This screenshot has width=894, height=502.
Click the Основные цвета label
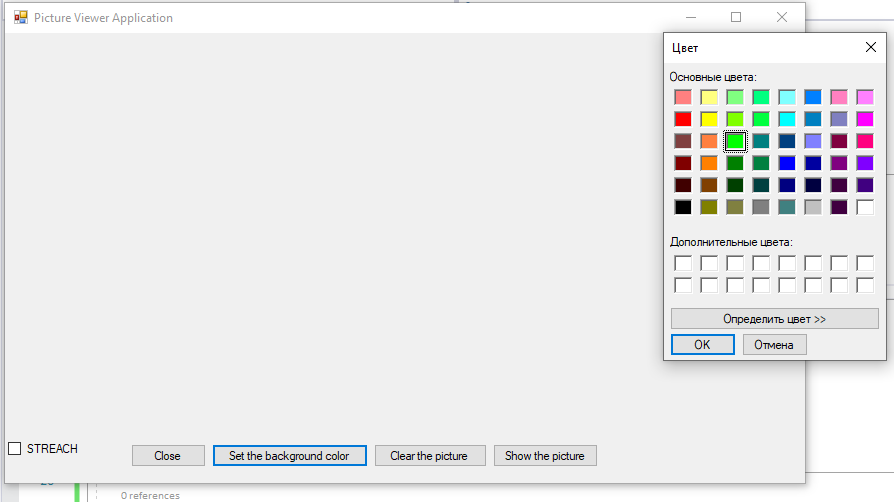(x=713, y=77)
